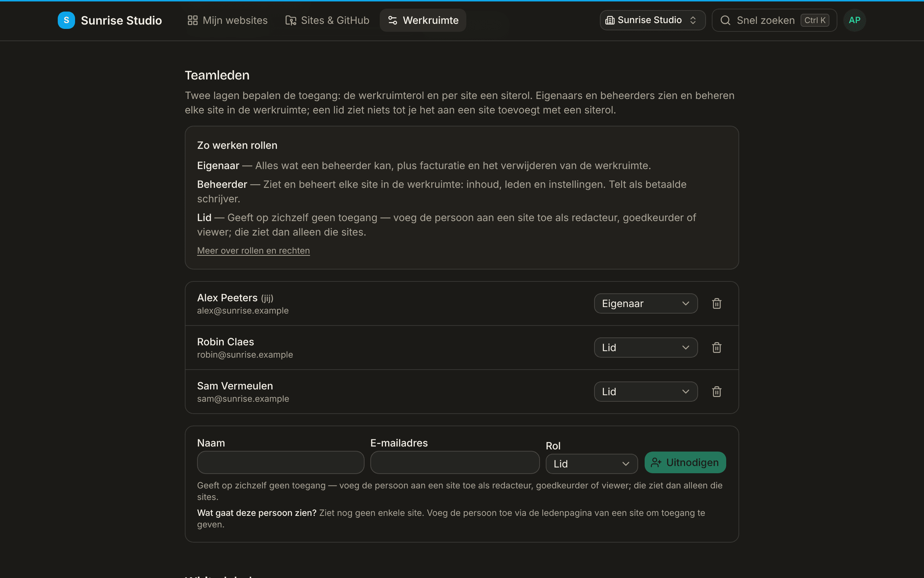Click the Sam Vermeulen name

point(235,386)
